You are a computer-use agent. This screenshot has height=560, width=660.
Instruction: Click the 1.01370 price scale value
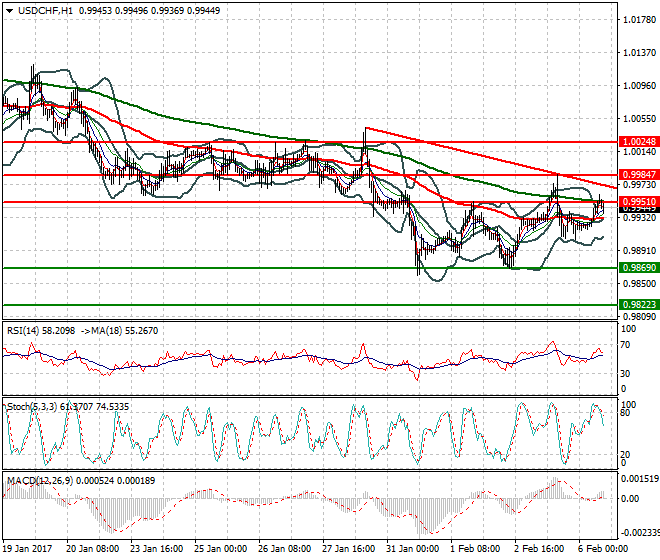640,53
